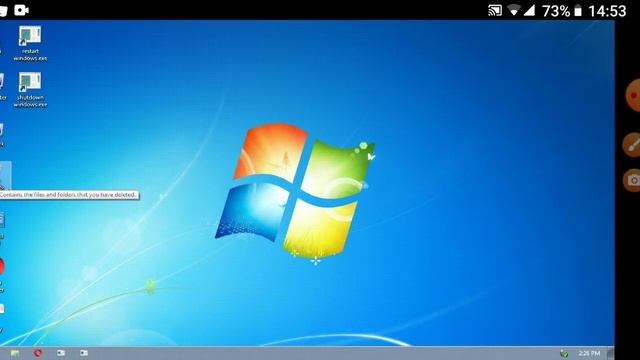This screenshot has height=360, width=640.
Task: Tap the Wi-Fi signal status icon
Action: click(514, 10)
